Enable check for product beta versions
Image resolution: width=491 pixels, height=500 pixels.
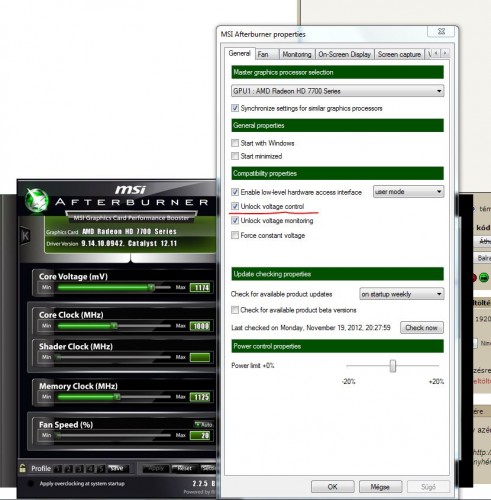[235, 310]
